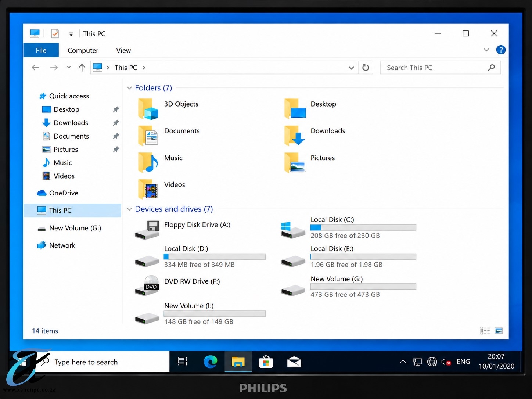Screen dimensions: 532x399
Task: Open the Mail app from the taskbar
Action: pyautogui.click(x=294, y=362)
